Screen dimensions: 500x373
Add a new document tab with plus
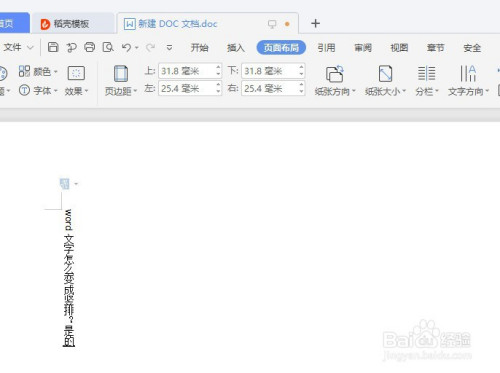[x=315, y=23]
